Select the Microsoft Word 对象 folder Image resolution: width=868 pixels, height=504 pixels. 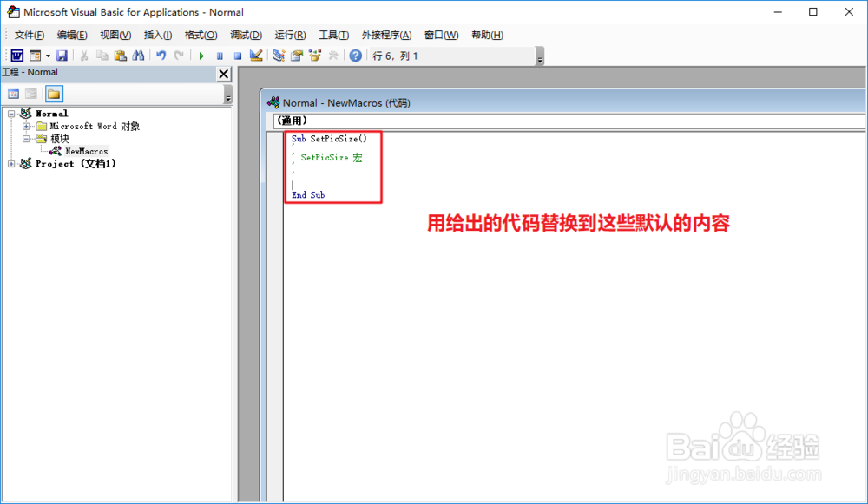tap(95, 126)
